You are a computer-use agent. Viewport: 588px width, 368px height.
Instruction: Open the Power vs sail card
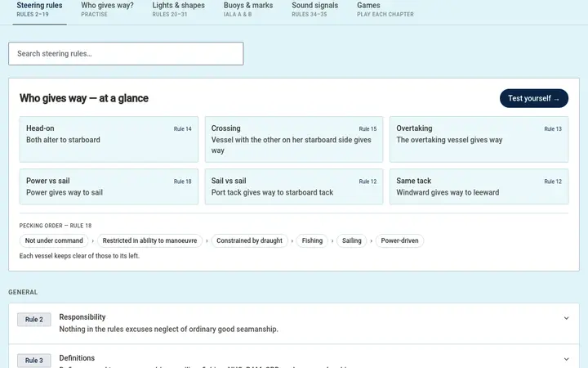point(109,186)
